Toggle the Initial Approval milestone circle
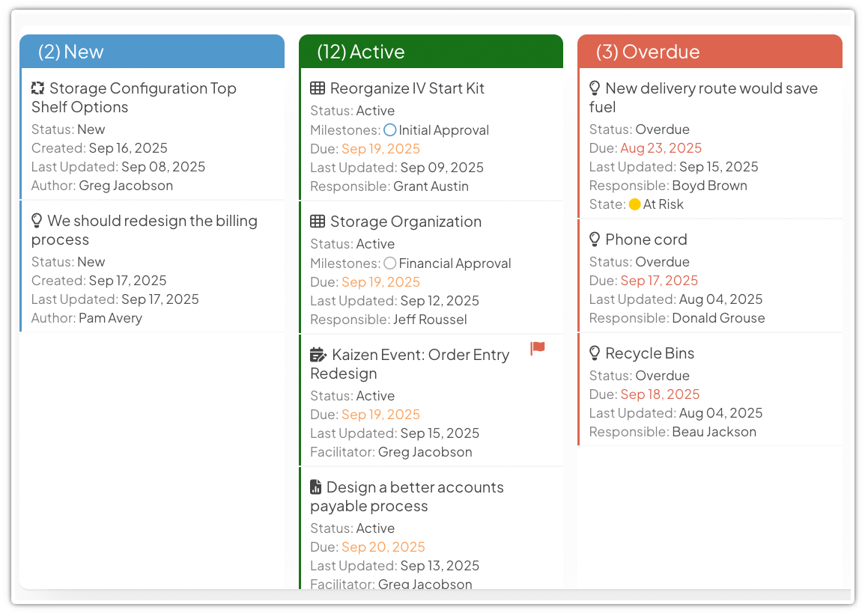865x616 pixels. tap(389, 130)
